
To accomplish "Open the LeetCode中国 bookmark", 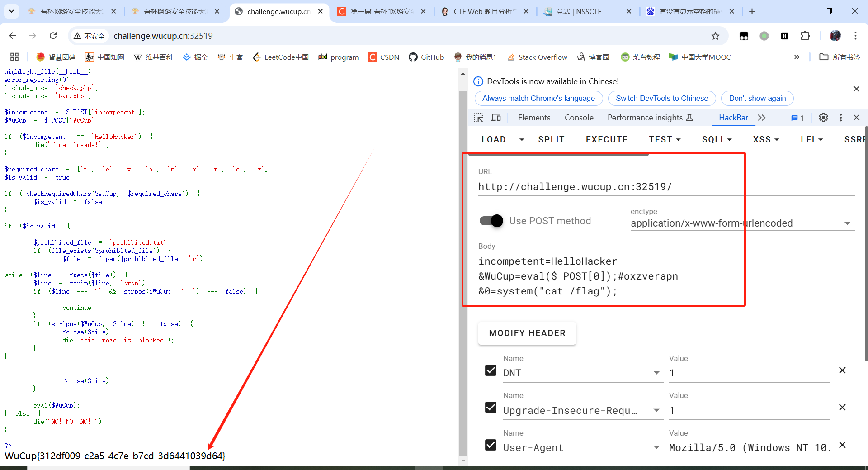I will click(x=281, y=57).
